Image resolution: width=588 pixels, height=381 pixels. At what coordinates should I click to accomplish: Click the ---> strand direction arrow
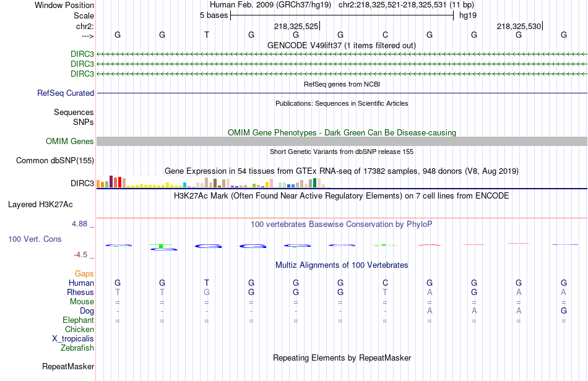[88, 36]
